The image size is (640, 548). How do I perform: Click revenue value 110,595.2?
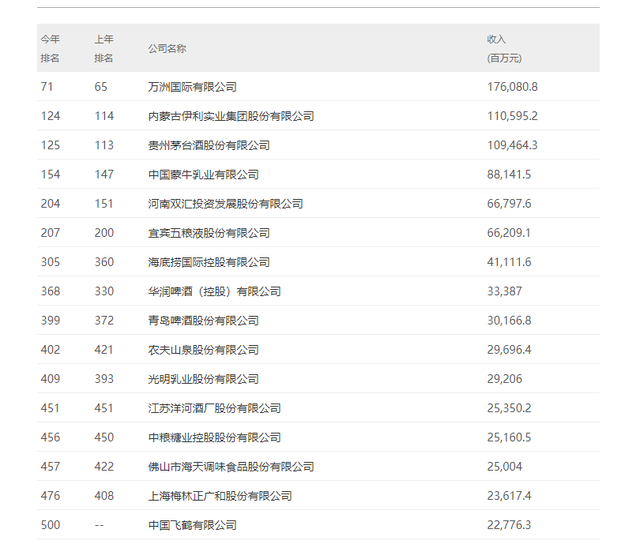(512, 116)
